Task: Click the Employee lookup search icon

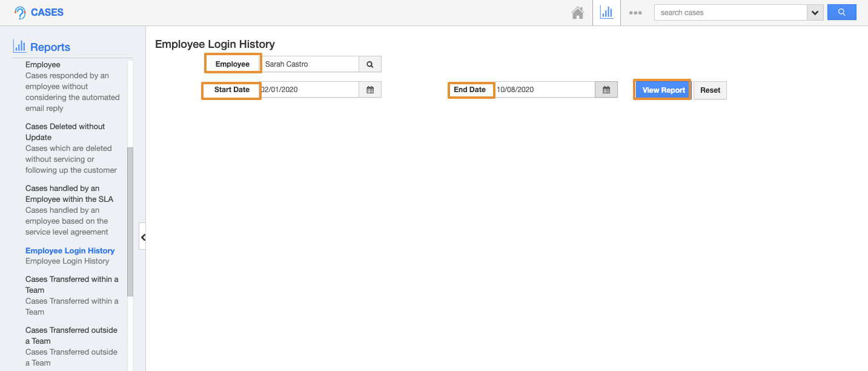Action: click(370, 64)
